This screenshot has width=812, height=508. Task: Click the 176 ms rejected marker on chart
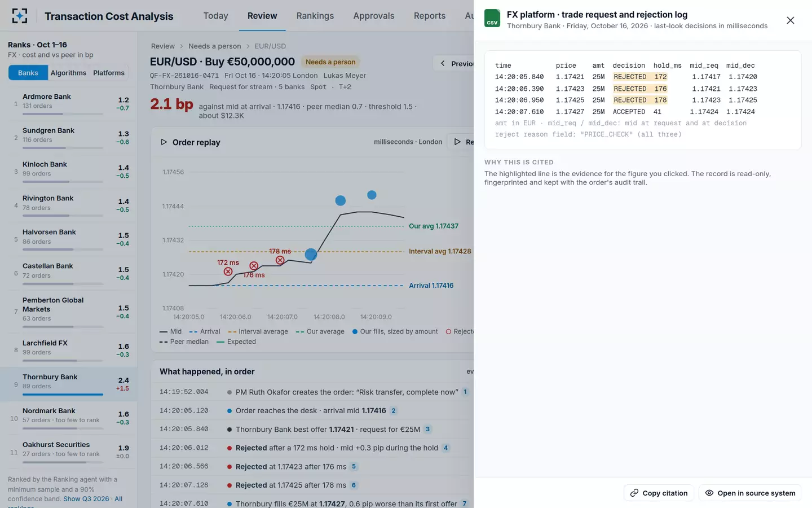pyautogui.click(x=254, y=266)
